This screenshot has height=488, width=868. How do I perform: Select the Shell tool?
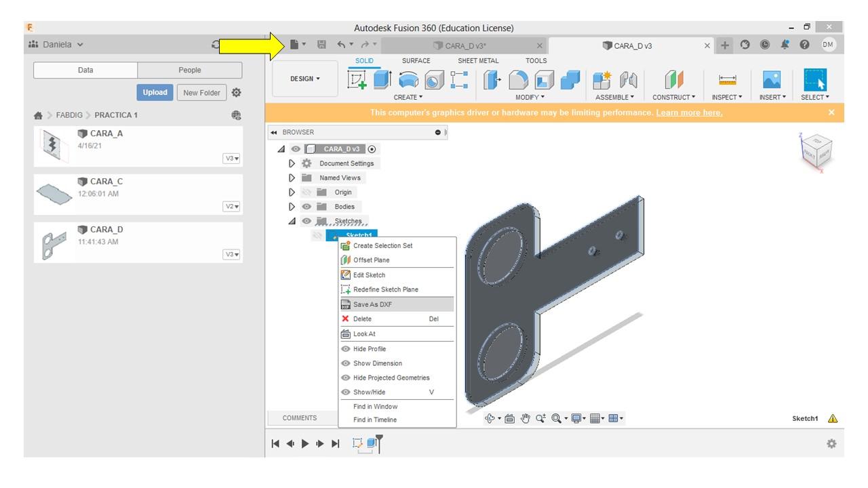click(544, 80)
